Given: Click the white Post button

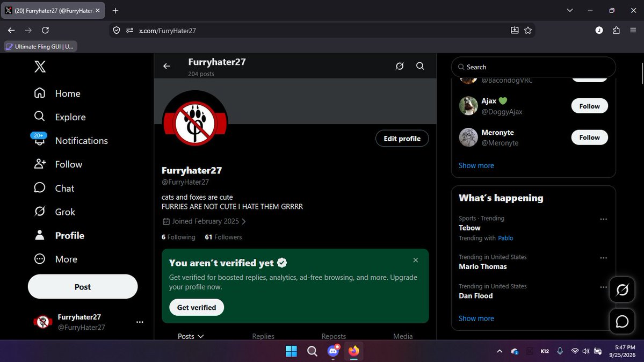Looking at the screenshot, I should tap(83, 287).
